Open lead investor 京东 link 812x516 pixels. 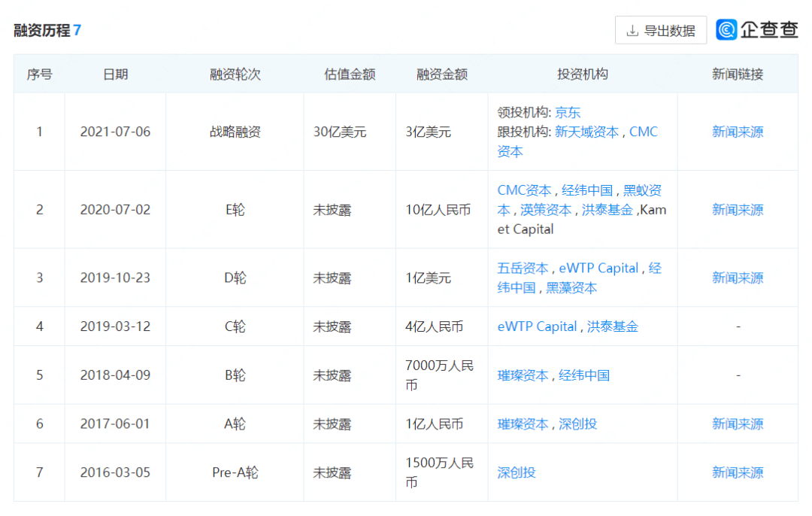(568, 112)
